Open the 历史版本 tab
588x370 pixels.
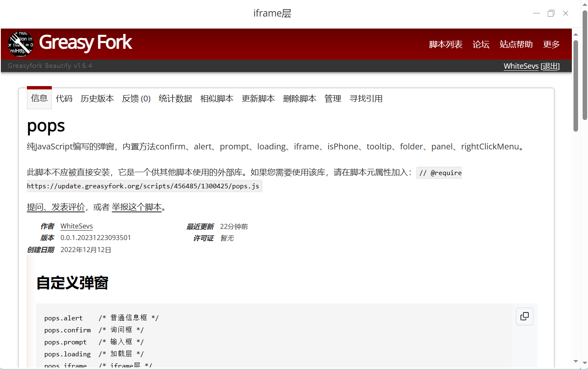coord(97,99)
